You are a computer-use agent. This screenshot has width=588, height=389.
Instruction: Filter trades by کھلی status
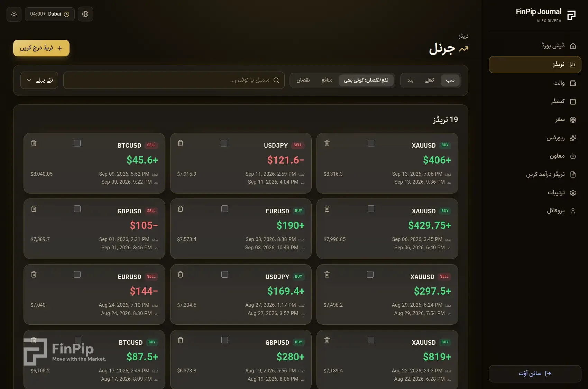(x=430, y=80)
